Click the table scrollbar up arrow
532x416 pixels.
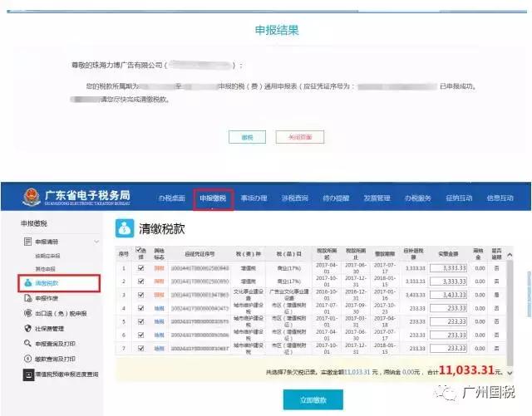510,255
